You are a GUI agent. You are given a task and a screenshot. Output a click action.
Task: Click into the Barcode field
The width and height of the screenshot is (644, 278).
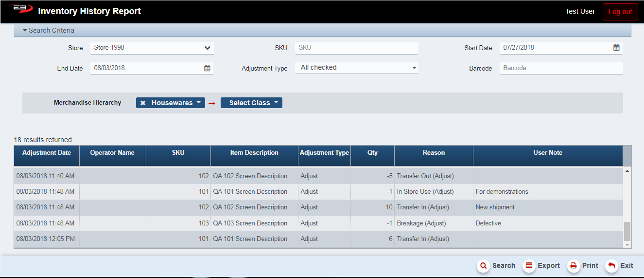pyautogui.click(x=560, y=68)
